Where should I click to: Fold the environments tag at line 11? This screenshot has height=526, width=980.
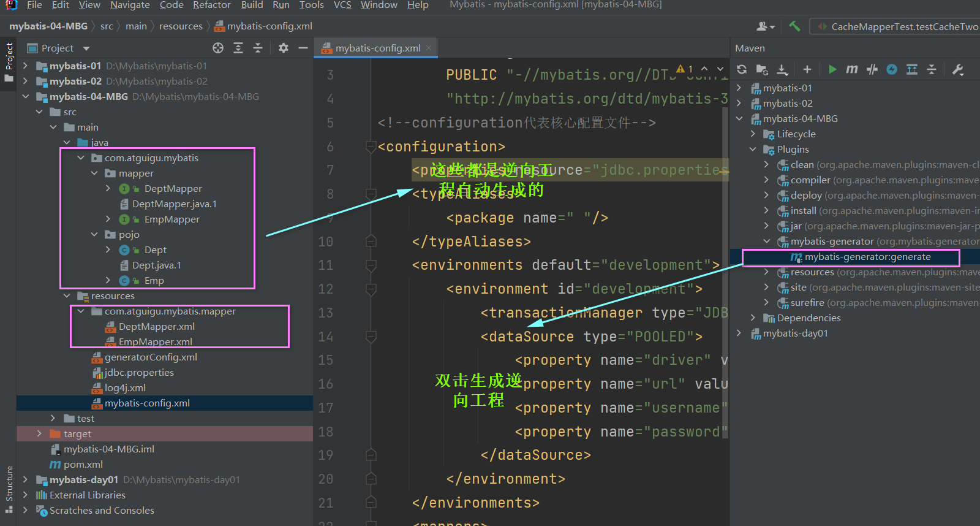click(x=371, y=265)
